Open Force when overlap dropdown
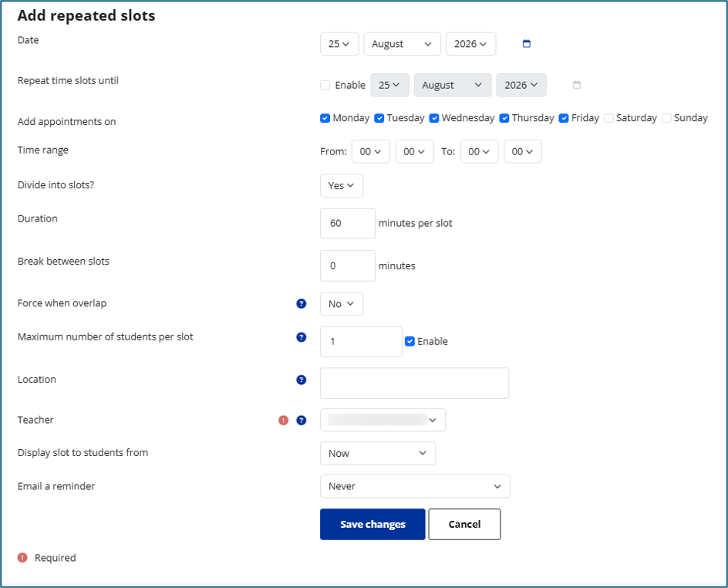The width and height of the screenshot is (728, 588). click(342, 304)
